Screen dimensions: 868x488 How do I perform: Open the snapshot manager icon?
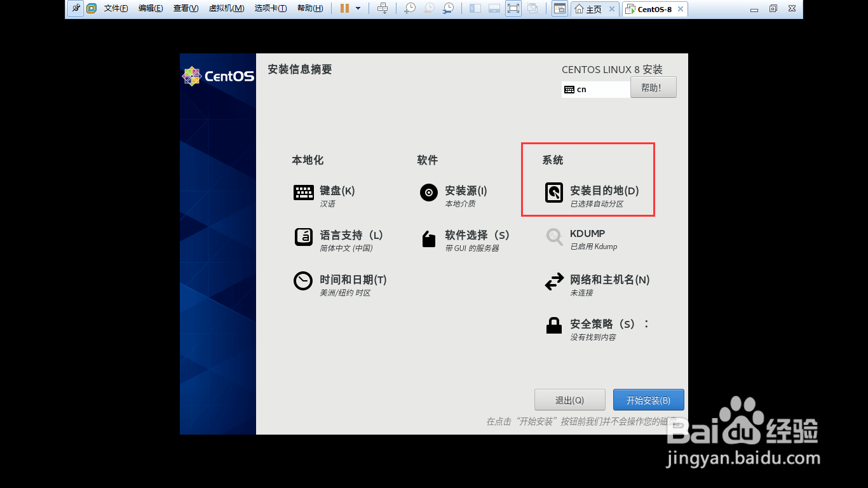pos(448,9)
